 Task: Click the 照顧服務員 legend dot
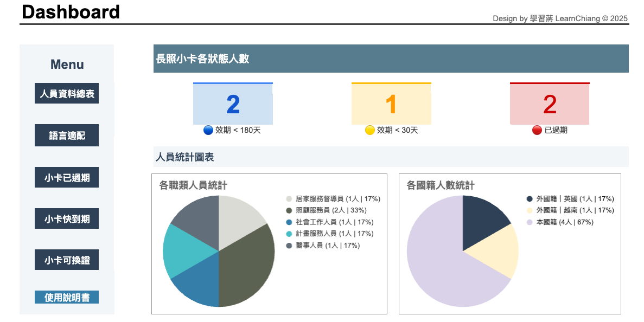coord(289,210)
